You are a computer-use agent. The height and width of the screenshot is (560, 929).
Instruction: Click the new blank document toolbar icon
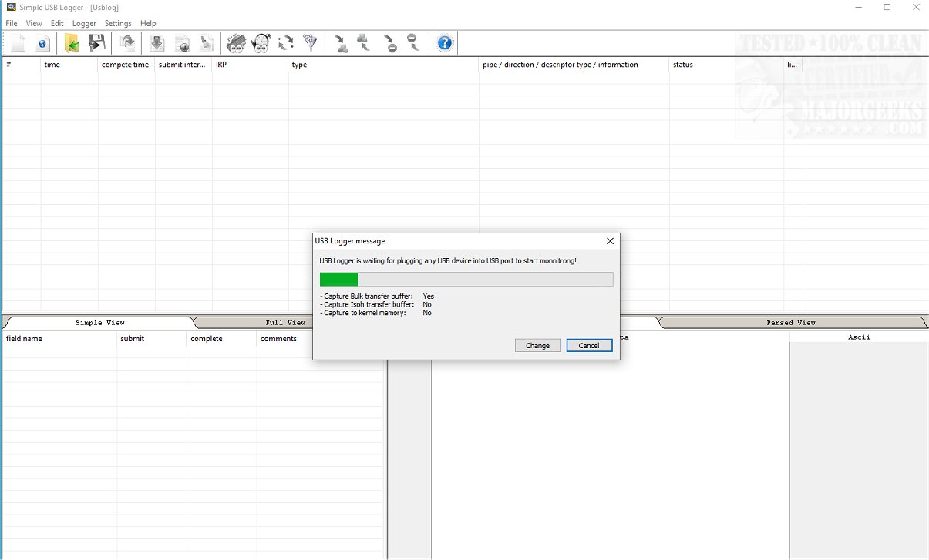pyautogui.click(x=18, y=43)
